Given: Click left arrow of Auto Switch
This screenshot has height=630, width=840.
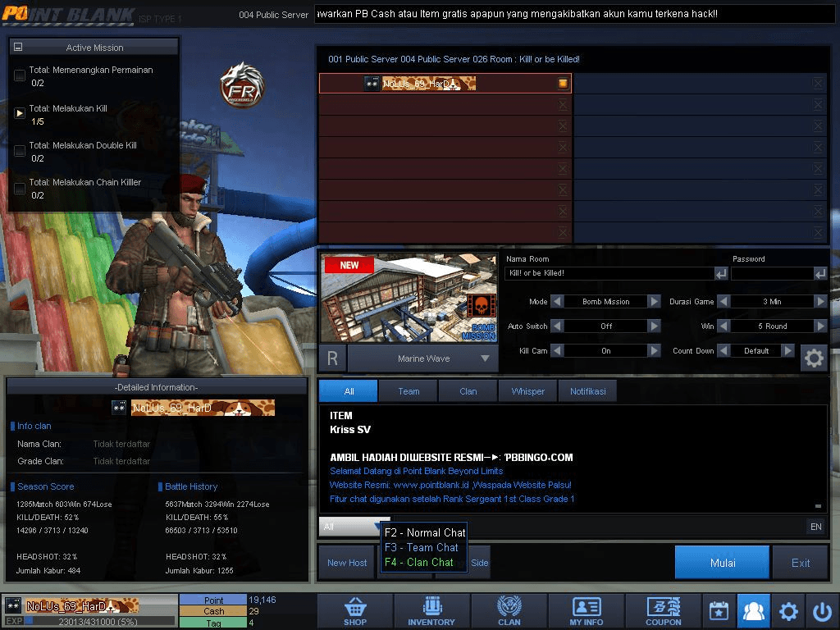Looking at the screenshot, I should pos(557,326).
